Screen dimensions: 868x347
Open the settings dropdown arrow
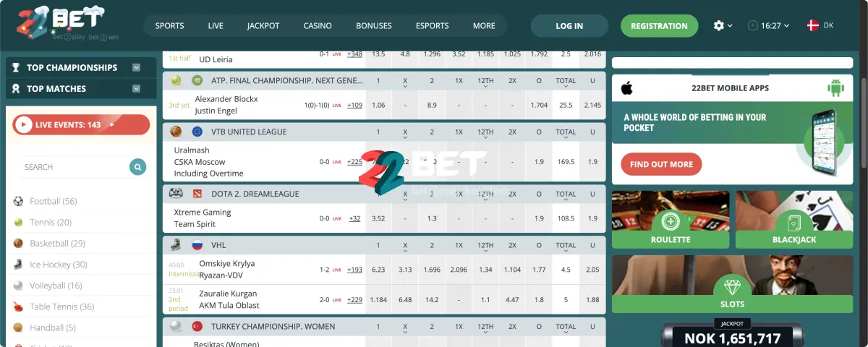tap(730, 26)
